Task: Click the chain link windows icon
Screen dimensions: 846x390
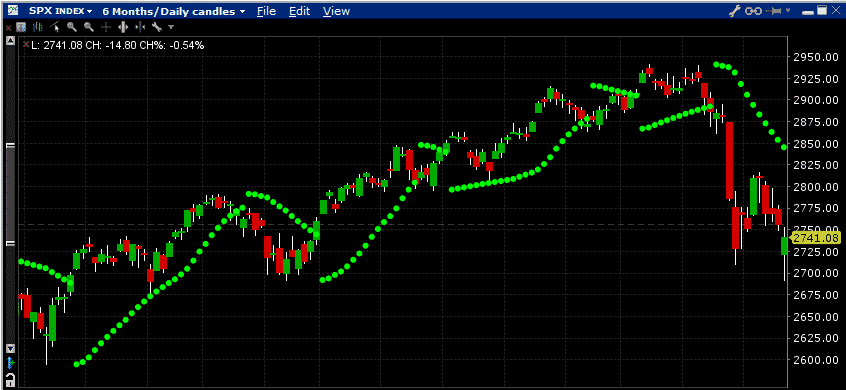Action: tap(753, 10)
